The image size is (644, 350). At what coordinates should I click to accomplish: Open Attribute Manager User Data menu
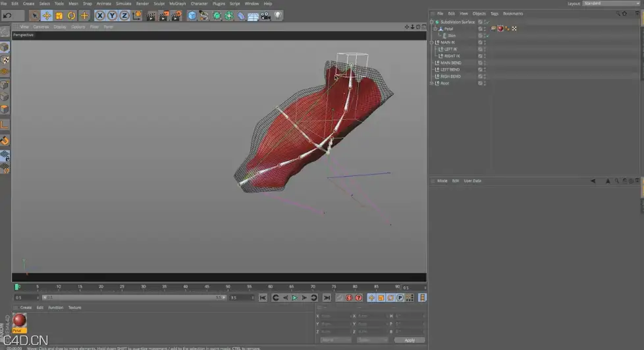pyautogui.click(x=472, y=181)
